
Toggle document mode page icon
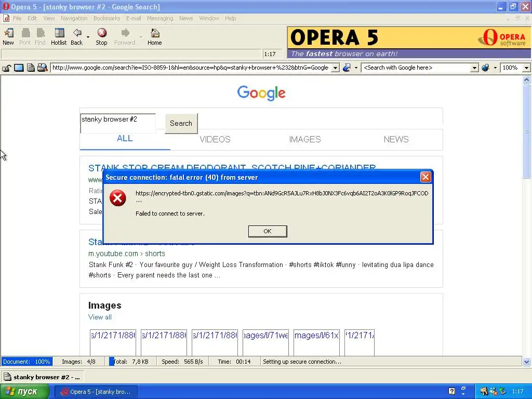[x=31, y=68]
